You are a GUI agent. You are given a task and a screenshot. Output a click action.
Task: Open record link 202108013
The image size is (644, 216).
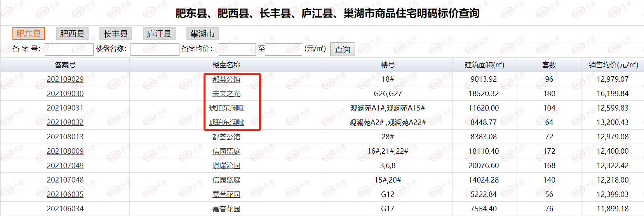click(x=65, y=137)
